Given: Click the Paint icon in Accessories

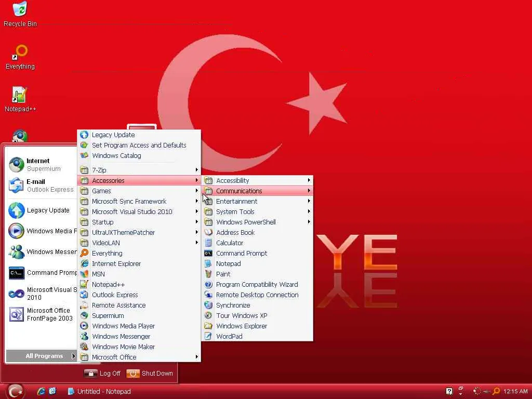Looking at the screenshot, I should 208,274.
